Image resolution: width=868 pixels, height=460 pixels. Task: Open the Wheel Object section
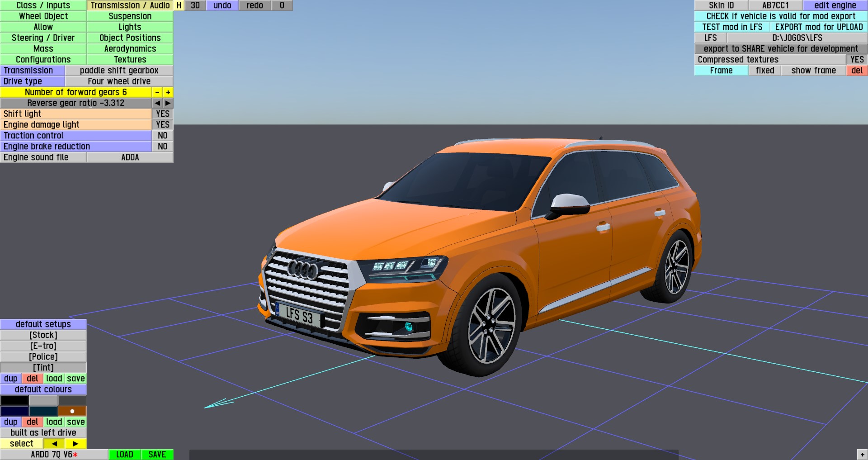(43, 16)
